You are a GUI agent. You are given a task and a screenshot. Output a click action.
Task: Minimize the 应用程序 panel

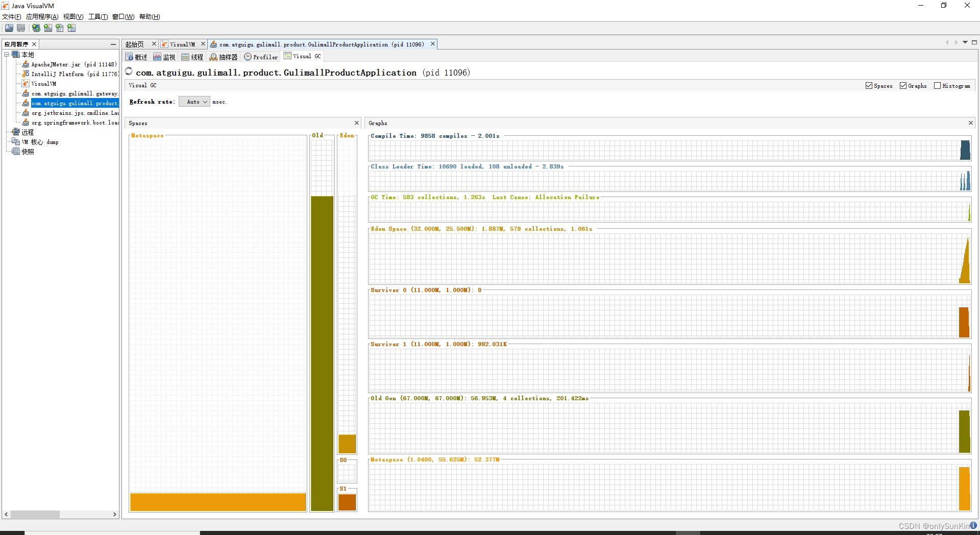click(113, 44)
